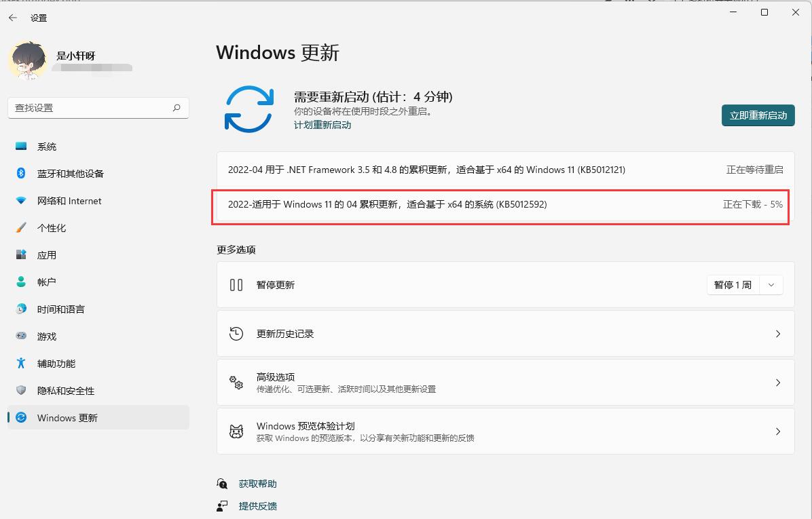Viewport: 812px width, 519px height.
Task: Maximize the 设置 window
Action: click(764, 12)
